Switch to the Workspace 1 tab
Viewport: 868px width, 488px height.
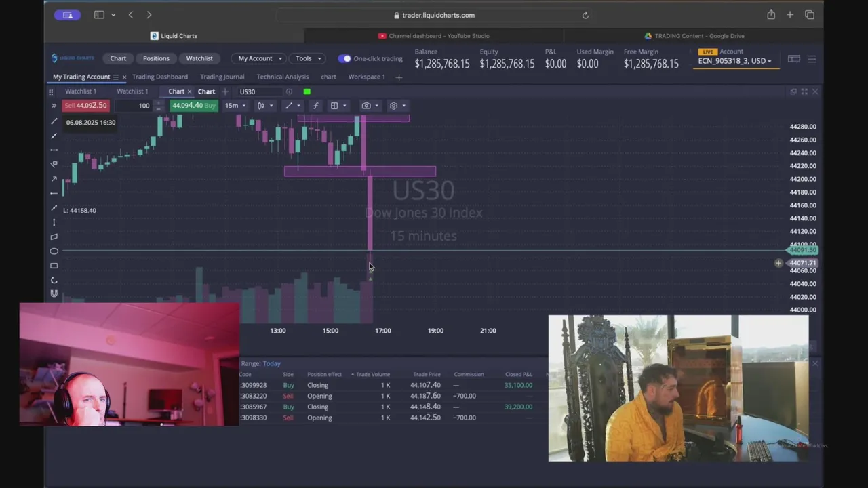point(366,77)
